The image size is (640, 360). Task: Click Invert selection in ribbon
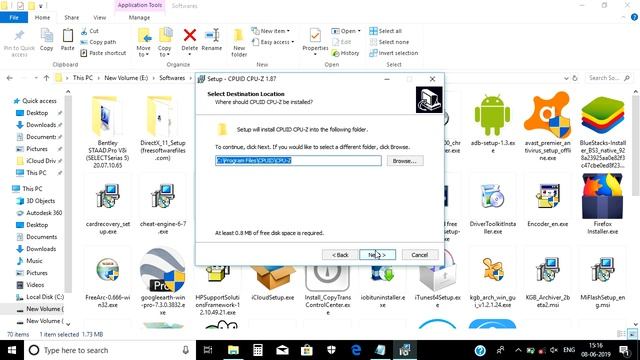click(x=393, y=53)
